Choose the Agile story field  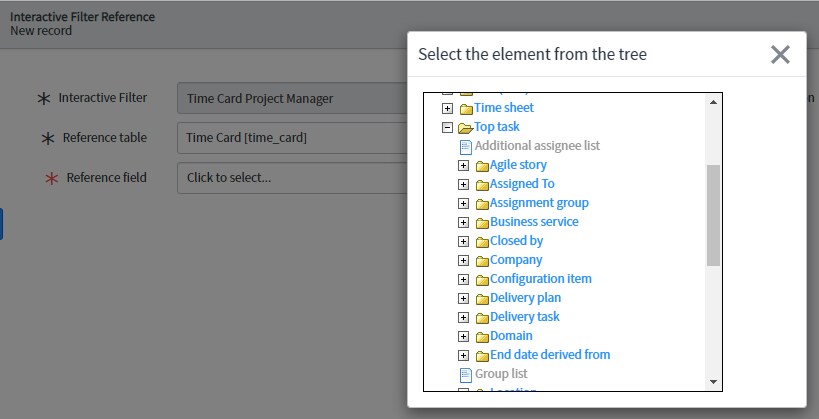click(x=518, y=165)
